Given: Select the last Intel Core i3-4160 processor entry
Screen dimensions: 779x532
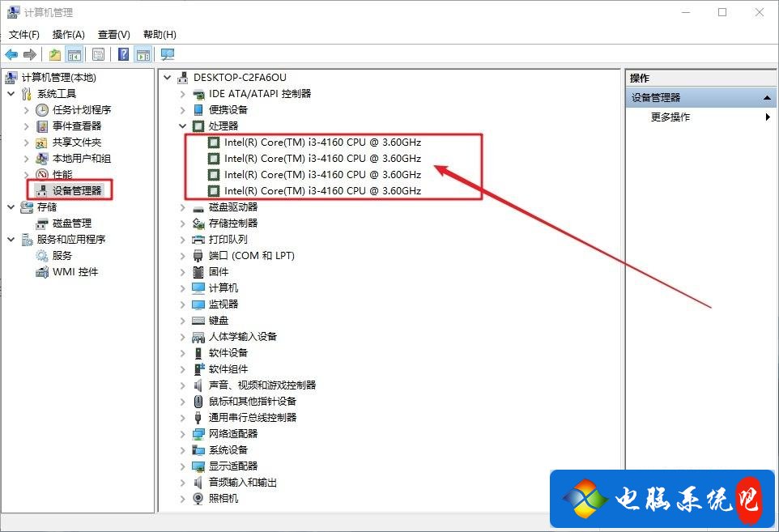Looking at the screenshot, I should point(322,191).
